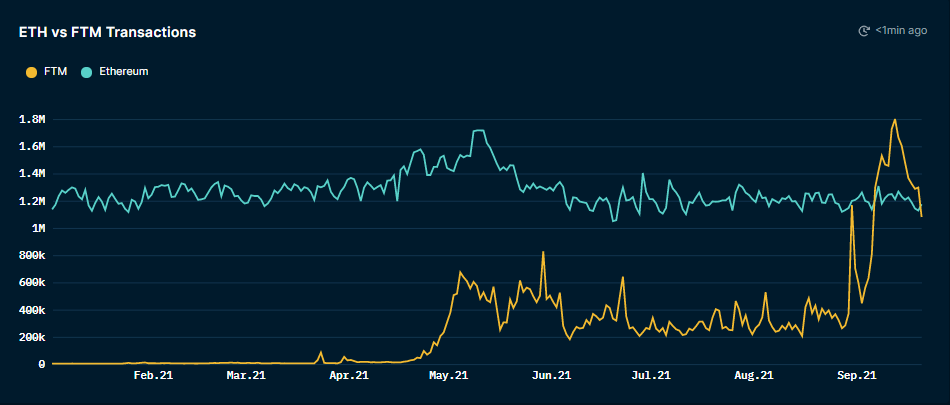Click the FTM line's highest peak in September
Screen dimensions: 950x405
(x=894, y=120)
